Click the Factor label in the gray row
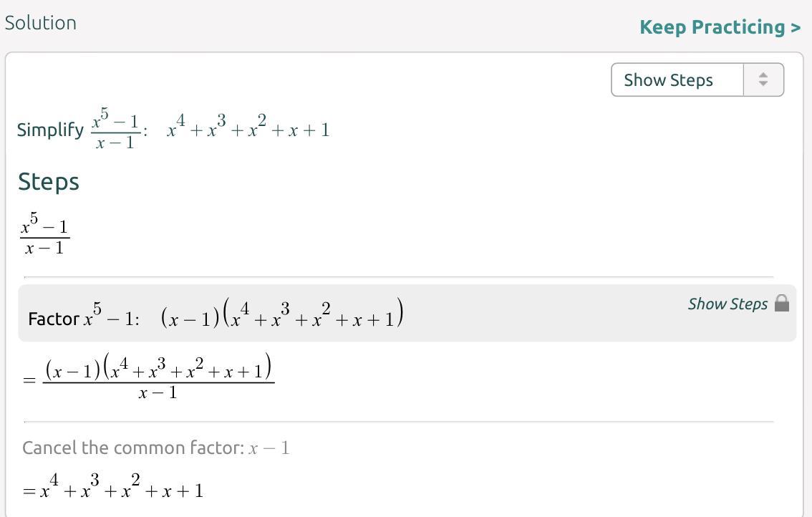 (x=53, y=319)
